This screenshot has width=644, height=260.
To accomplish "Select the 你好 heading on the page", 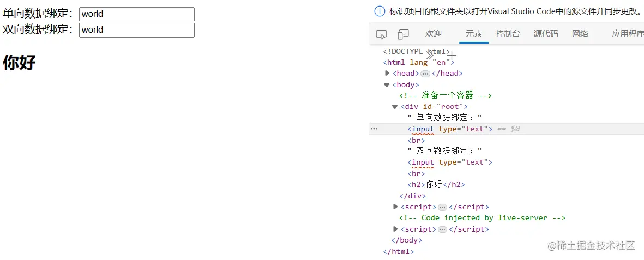I will [19, 63].
